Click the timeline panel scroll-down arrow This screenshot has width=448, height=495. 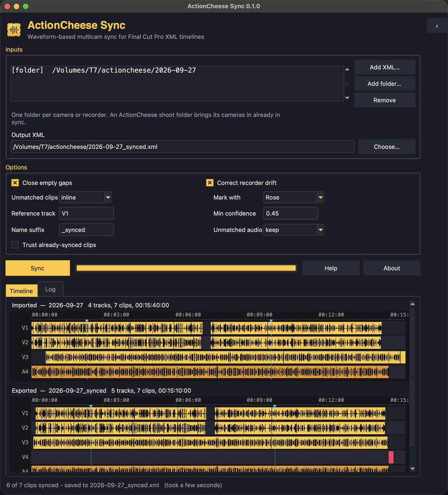(x=413, y=469)
